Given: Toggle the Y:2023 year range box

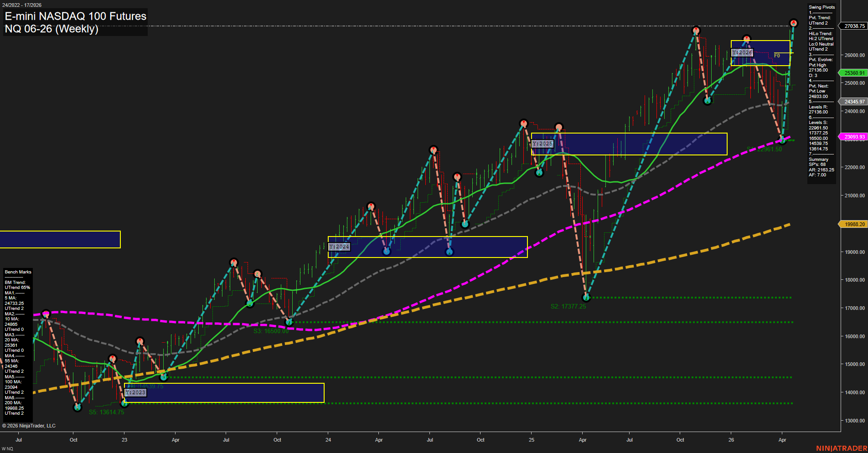Looking at the screenshot, I should [x=135, y=392].
